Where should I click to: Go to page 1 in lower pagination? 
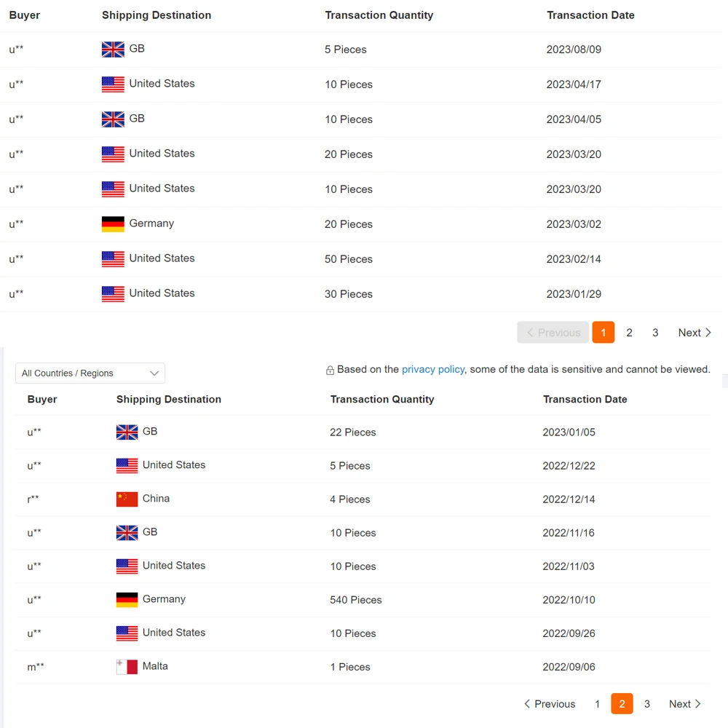[x=597, y=704]
